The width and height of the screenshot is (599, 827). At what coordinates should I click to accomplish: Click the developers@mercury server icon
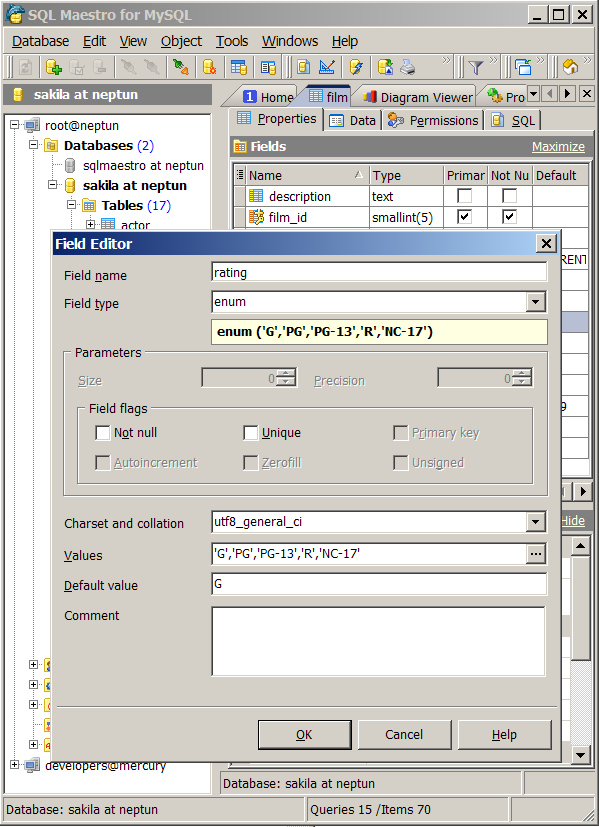[32, 765]
